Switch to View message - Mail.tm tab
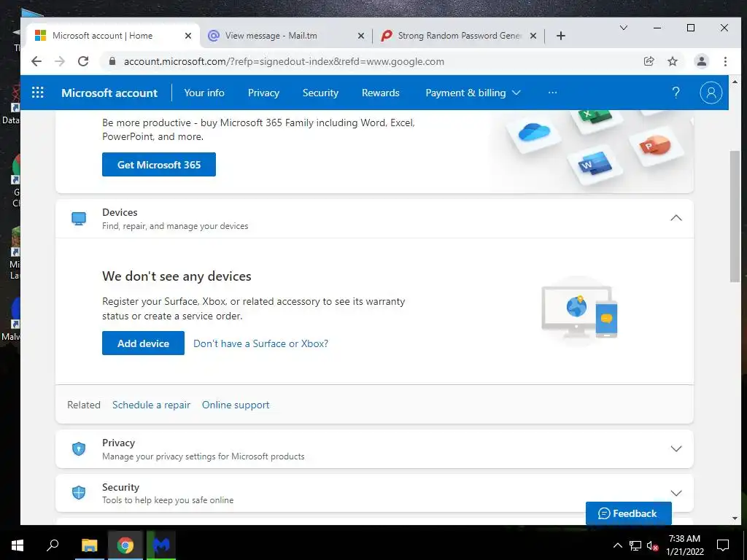This screenshot has height=560, width=747. pyautogui.click(x=286, y=36)
